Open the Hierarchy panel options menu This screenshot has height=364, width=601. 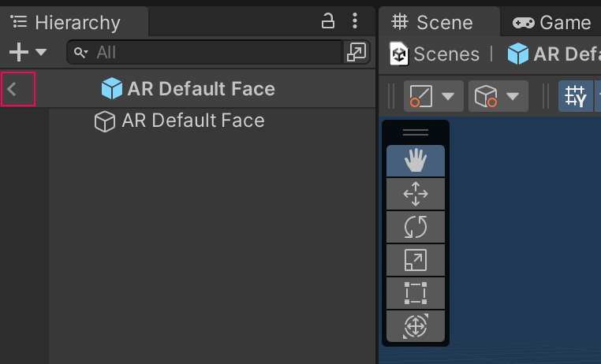(x=356, y=21)
